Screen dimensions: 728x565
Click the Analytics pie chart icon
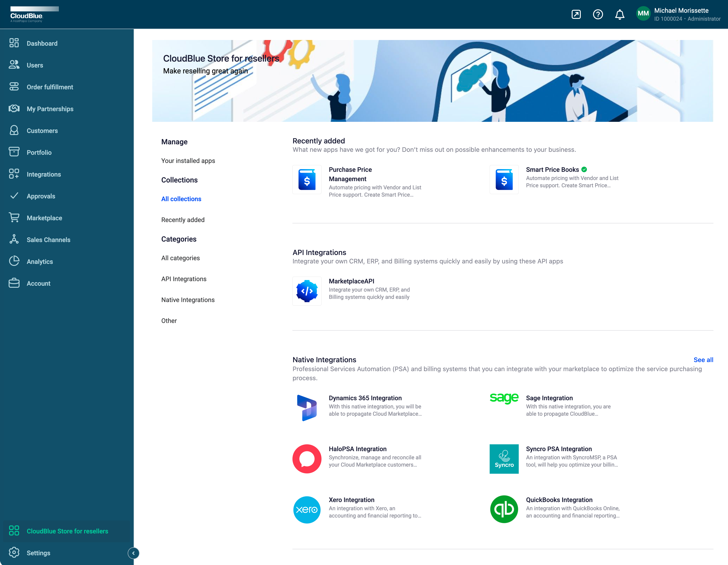point(14,261)
